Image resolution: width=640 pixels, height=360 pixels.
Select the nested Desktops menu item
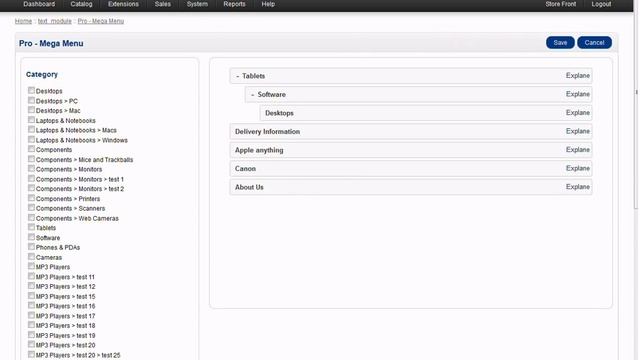(426, 113)
